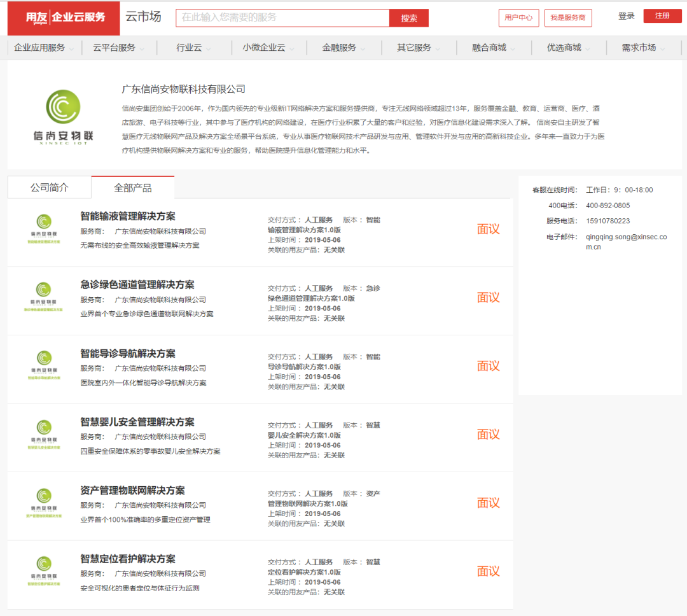Open the 急诊绿色通道管理解决方案 product thumbnail

43,297
